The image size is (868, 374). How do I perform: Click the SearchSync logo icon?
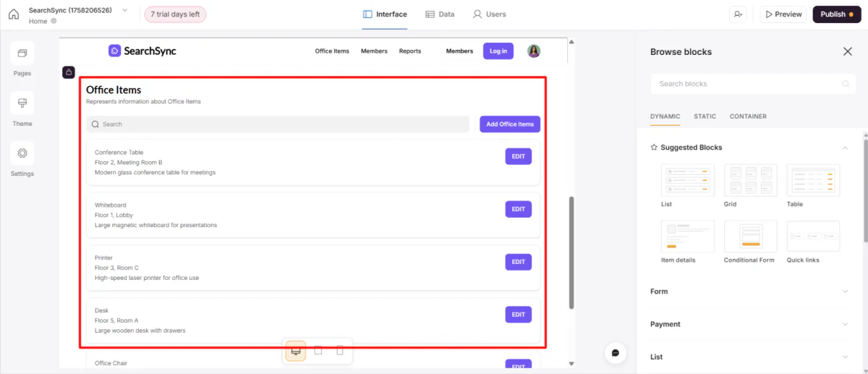pos(114,51)
